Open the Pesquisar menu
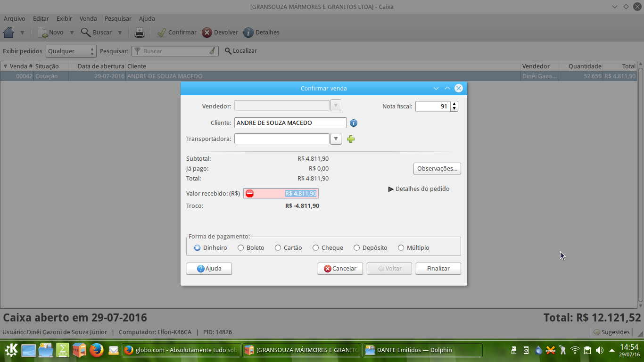The height and width of the screenshot is (362, 644). (118, 19)
